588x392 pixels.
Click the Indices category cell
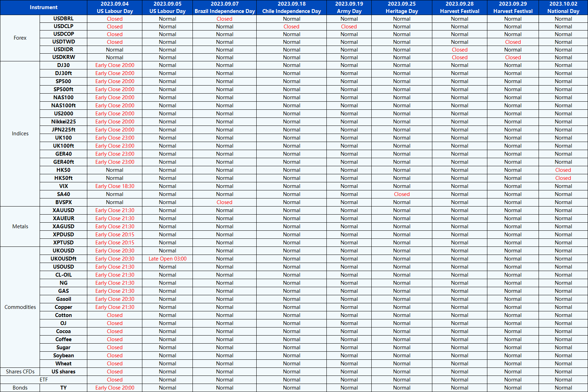20,134
